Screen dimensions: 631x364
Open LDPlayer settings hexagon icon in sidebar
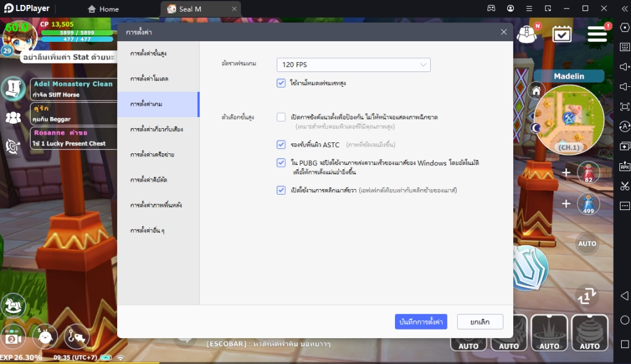[625, 27]
